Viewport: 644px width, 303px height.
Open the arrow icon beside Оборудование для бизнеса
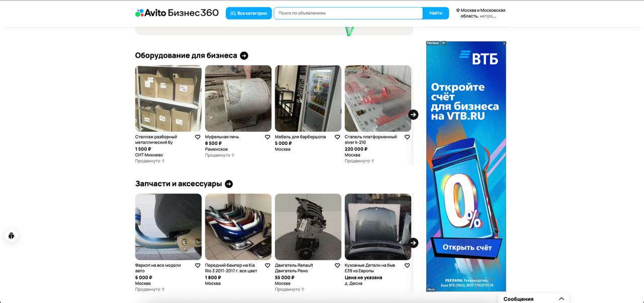point(244,56)
